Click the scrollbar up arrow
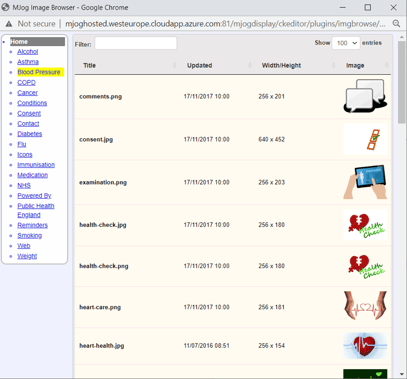This screenshot has height=379, width=407. [402, 37]
